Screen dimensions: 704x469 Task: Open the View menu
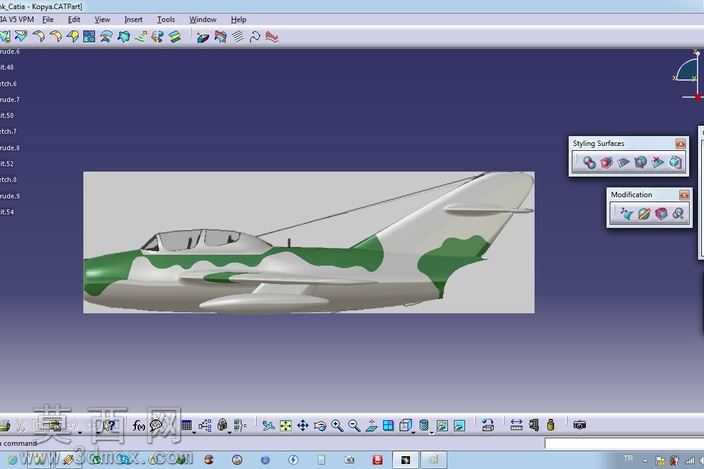pyautogui.click(x=102, y=20)
